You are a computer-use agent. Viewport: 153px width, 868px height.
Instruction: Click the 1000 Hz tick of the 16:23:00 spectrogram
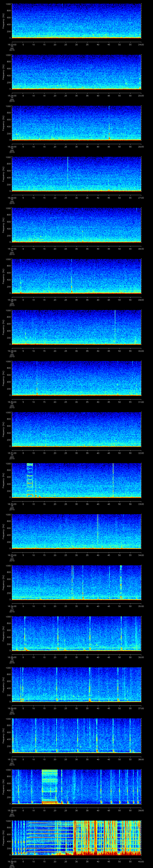pos(8,4)
